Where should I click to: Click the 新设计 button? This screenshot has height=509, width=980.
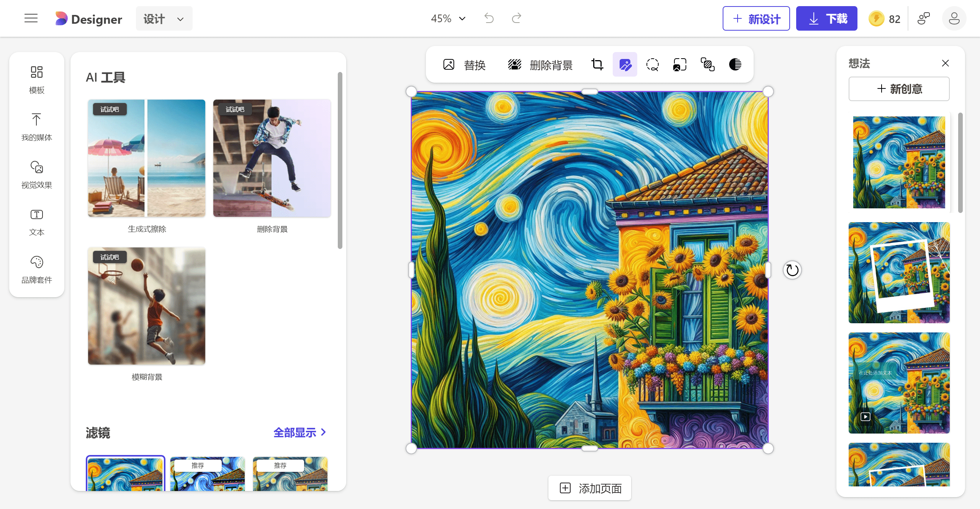756,19
